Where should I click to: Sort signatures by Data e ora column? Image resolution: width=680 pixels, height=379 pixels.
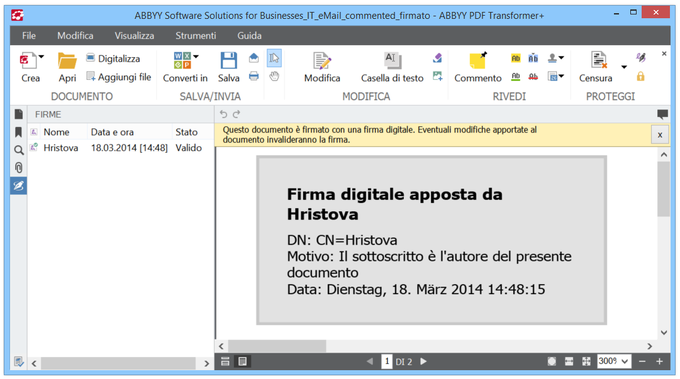(112, 132)
